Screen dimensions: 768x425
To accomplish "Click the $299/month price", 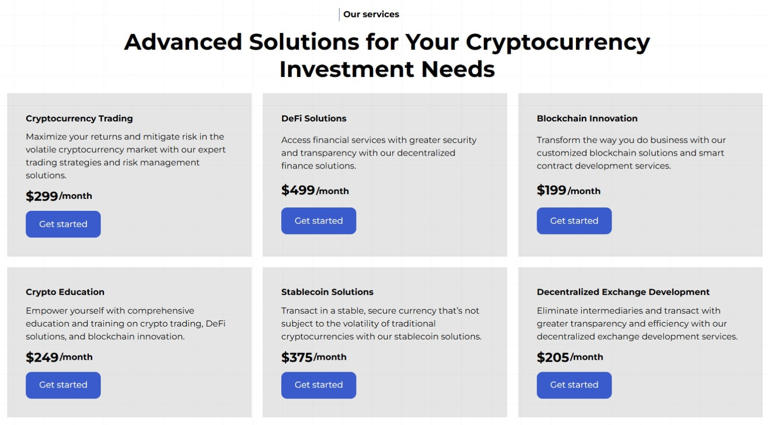I will [x=59, y=196].
